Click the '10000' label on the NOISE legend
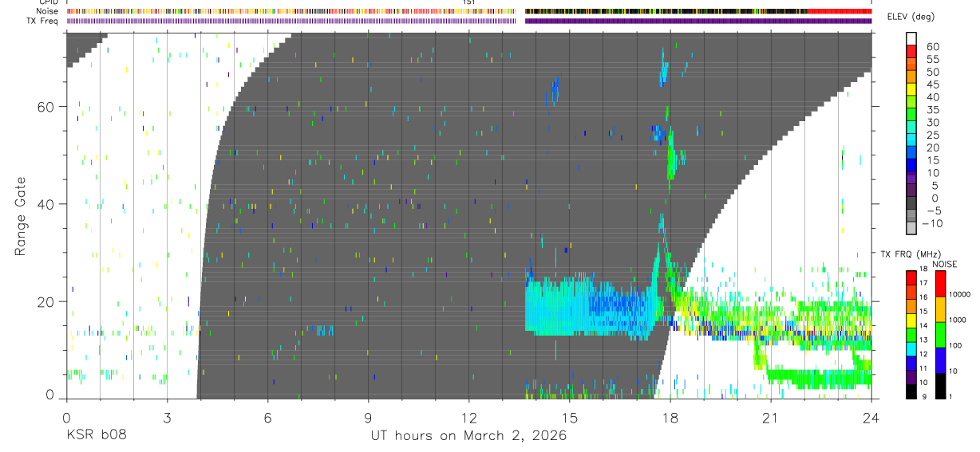The image size is (980, 452). pos(961,295)
